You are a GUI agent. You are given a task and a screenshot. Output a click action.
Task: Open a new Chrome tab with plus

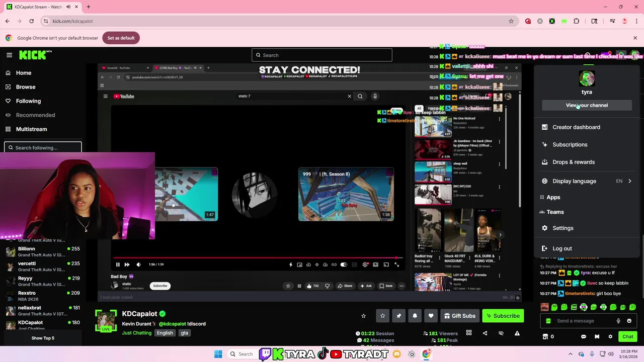(89, 7)
